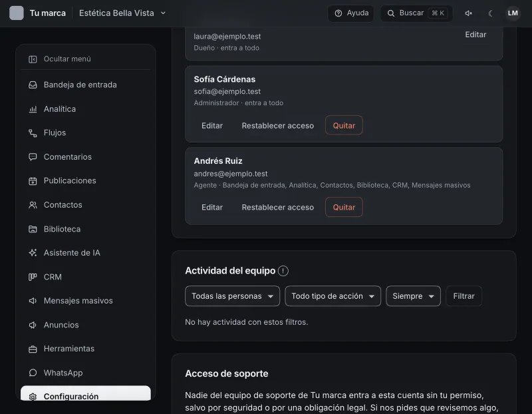
Task: Click the sofia@ejemplo.test email text
Action: coord(227,91)
